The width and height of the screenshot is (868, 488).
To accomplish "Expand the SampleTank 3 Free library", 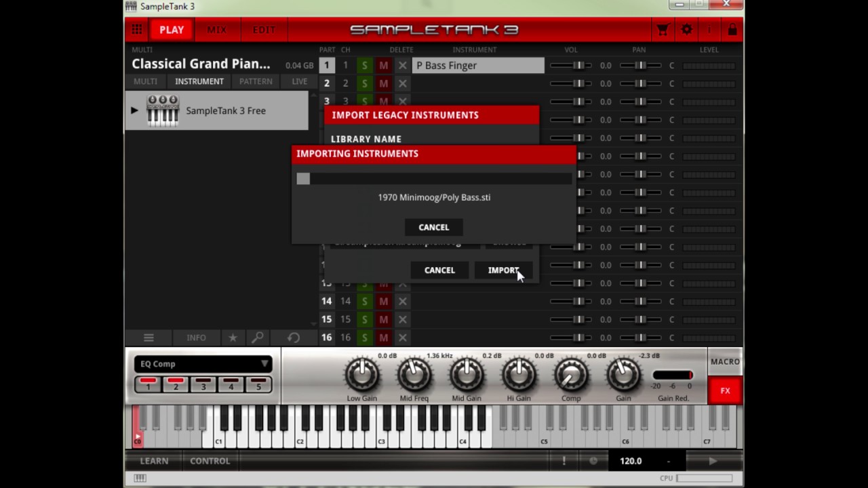I will point(134,110).
